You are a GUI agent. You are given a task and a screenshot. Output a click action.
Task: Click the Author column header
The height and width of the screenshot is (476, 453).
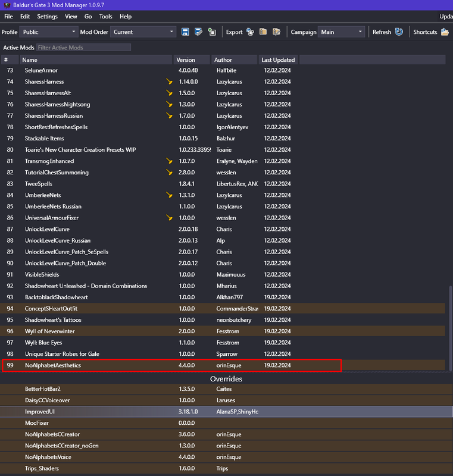pos(235,60)
